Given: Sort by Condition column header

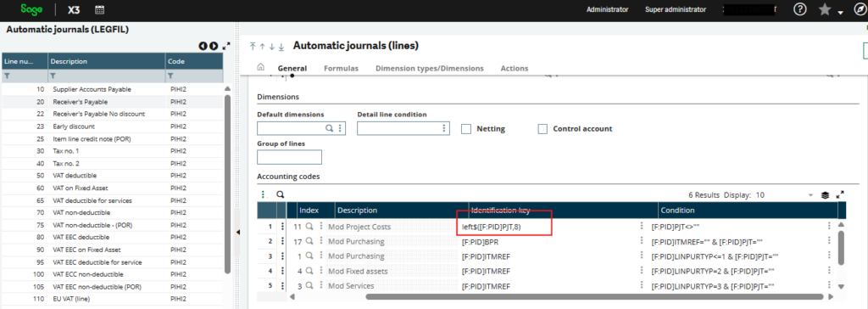Looking at the screenshot, I should (x=748, y=211).
